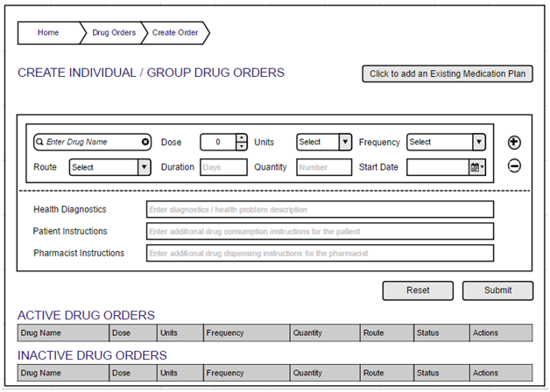The image size is (550, 392).
Task: Click the ACTIVE DRUG ORDERS heading
Action: [87, 315]
